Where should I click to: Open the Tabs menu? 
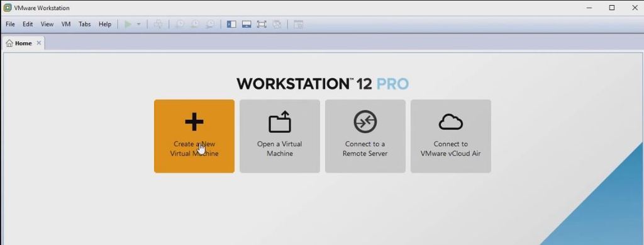click(x=85, y=25)
